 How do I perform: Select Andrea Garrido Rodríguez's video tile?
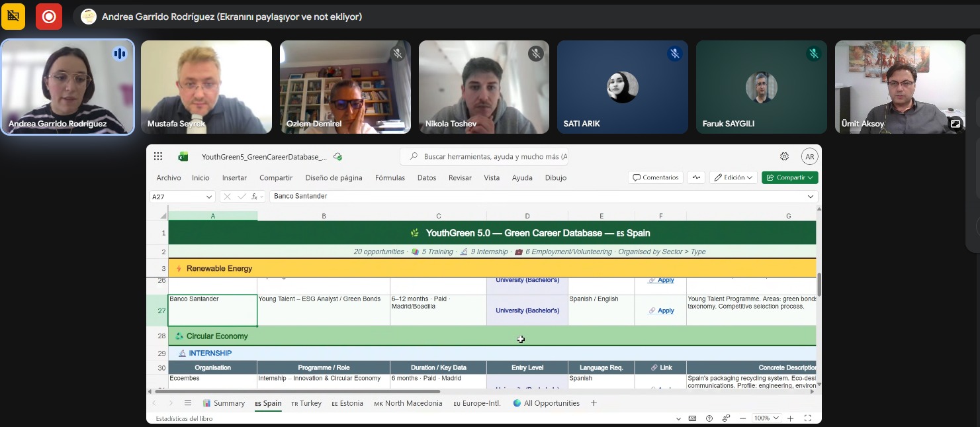pos(67,87)
